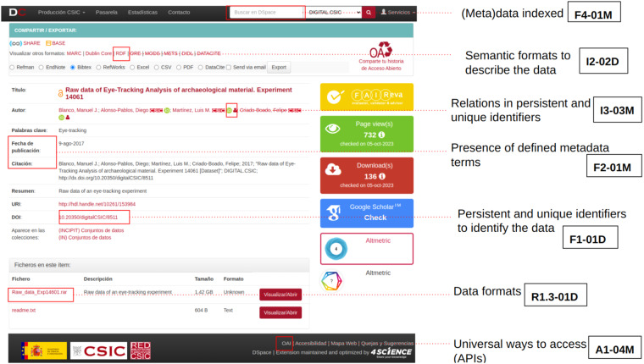Open the FAIR Eva evaluator badge
The width and height of the screenshot is (644, 364).
point(367,97)
